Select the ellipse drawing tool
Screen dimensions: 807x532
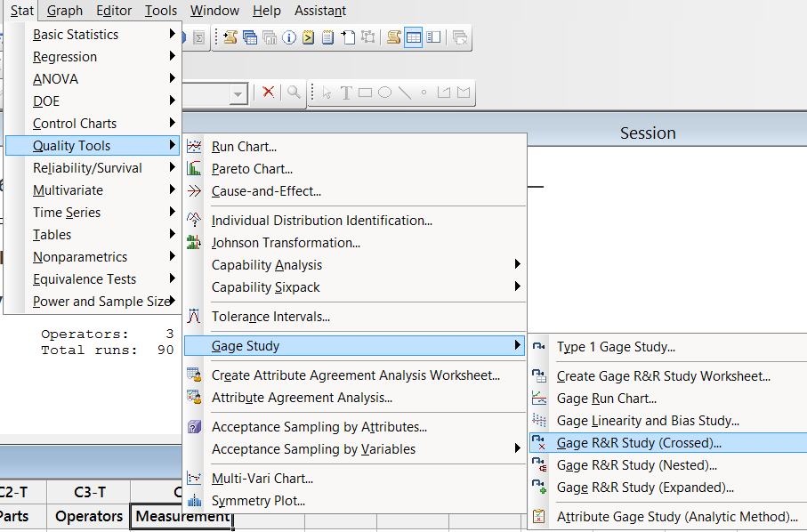click(x=385, y=93)
